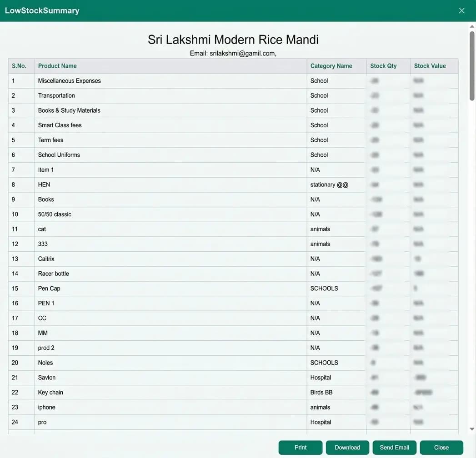This screenshot has width=476, height=458.
Task: Click the Pen Cap product cell
Action: [170, 289]
